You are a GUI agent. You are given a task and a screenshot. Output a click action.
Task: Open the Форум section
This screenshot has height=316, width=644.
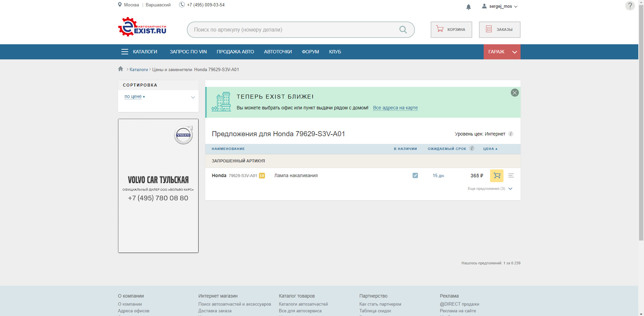click(x=310, y=52)
